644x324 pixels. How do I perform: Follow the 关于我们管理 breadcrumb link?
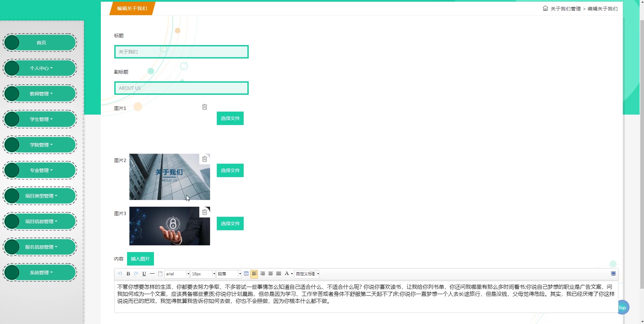point(566,9)
